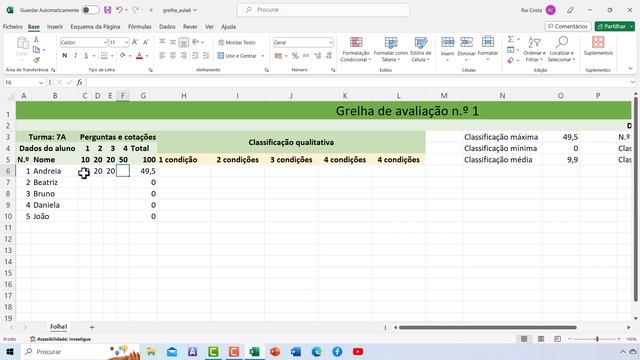
Task: Click the green Partilhar button
Action: [614, 27]
